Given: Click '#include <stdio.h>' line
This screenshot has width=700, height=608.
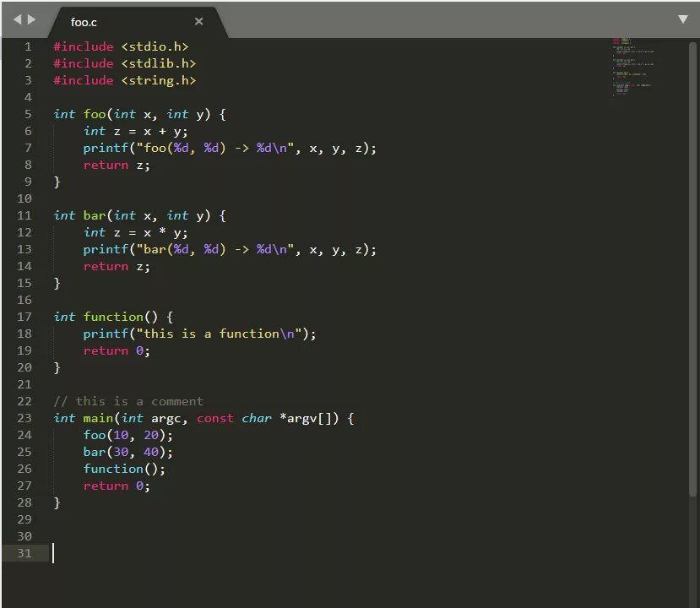Looking at the screenshot, I should coord(121,47).
